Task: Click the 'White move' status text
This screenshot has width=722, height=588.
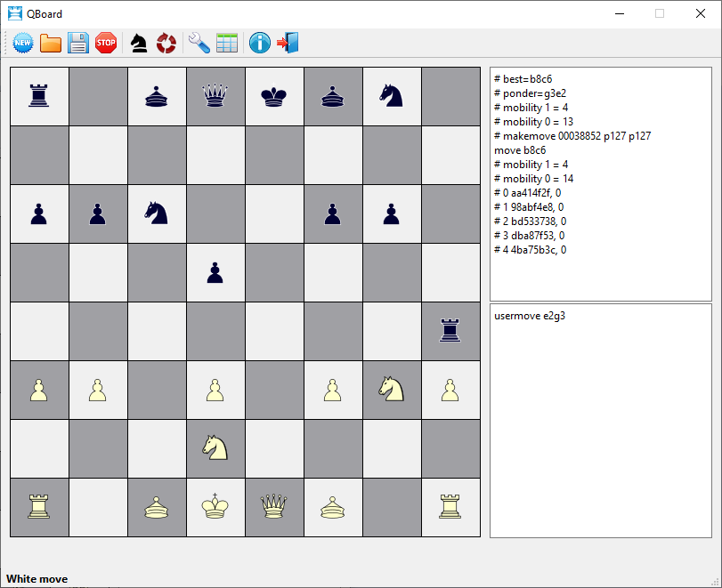Action: point(37,579)
